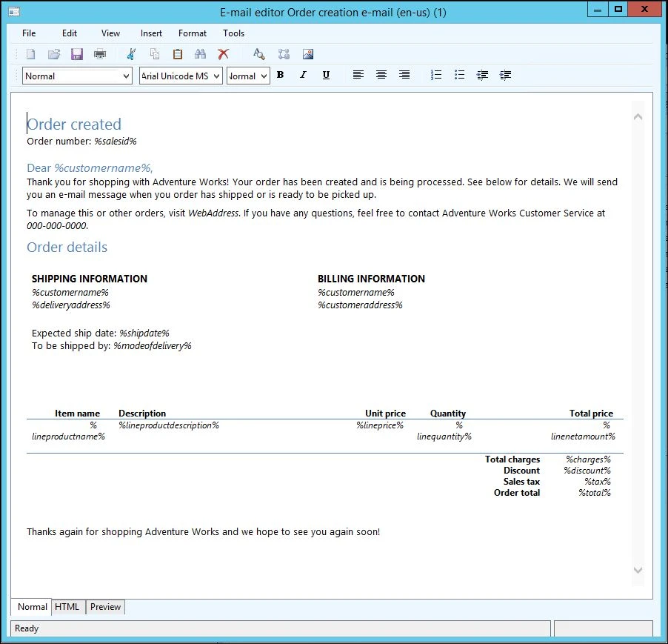The width and height of the screenshot is (668, 644).
Task: Delete content with the red X icon
Action: click(224, 53)
